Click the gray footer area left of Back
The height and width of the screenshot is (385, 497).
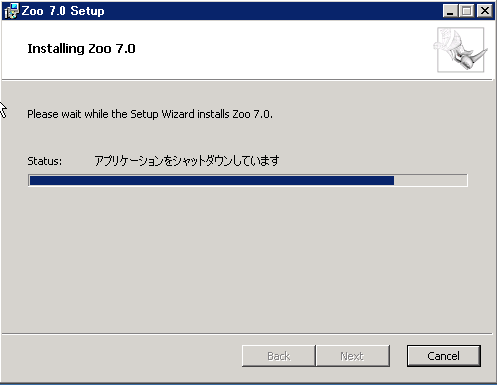[x=120, y=356]
